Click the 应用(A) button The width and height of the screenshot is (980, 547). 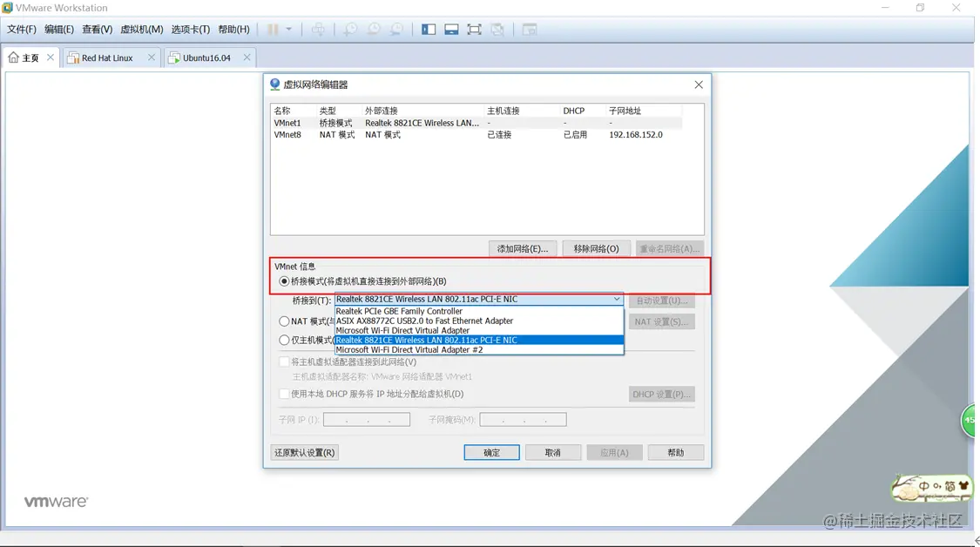[x=614, y=453]
